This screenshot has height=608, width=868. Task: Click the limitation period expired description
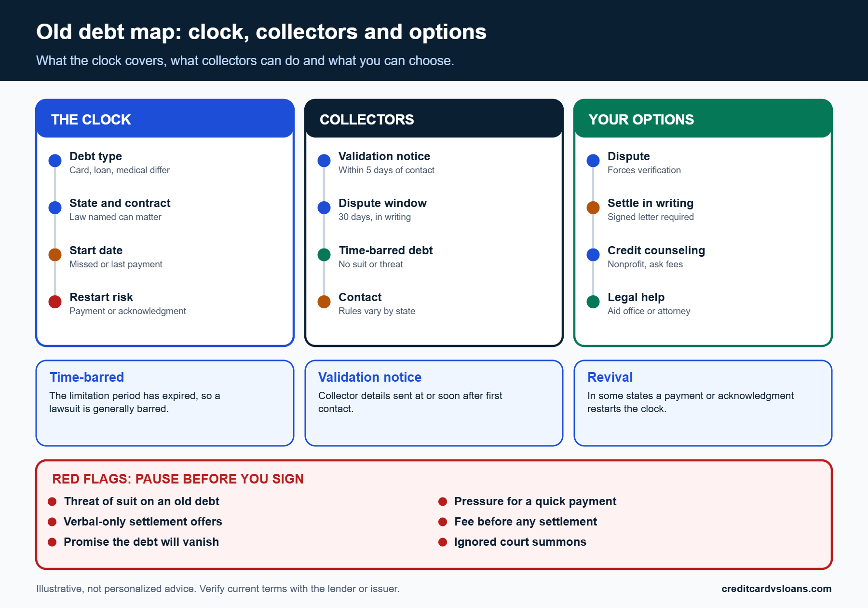point(135,402)
